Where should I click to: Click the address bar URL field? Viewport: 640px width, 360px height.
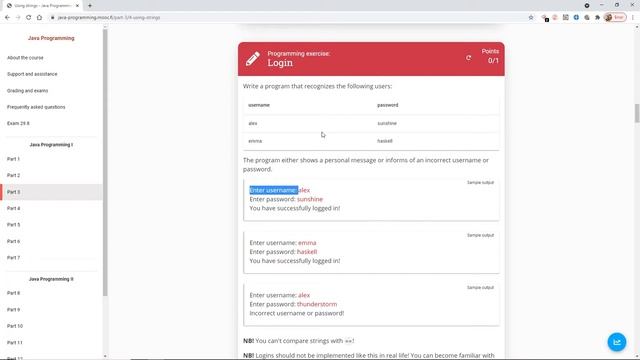point(286,18)
